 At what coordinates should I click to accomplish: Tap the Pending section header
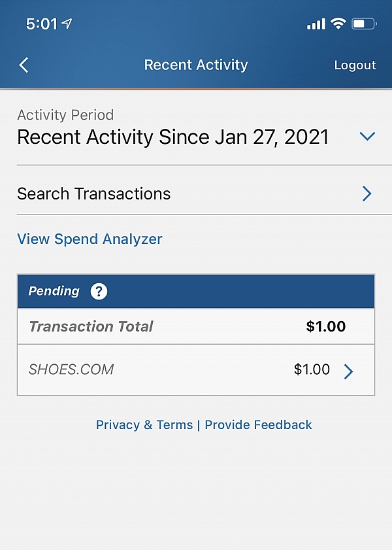coord(54,291)
